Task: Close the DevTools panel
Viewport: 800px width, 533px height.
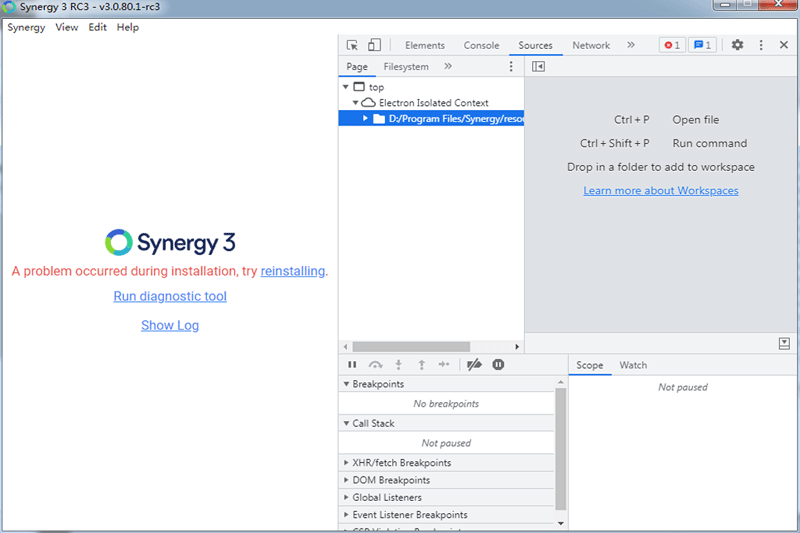Action: click(x=784, y=45)
